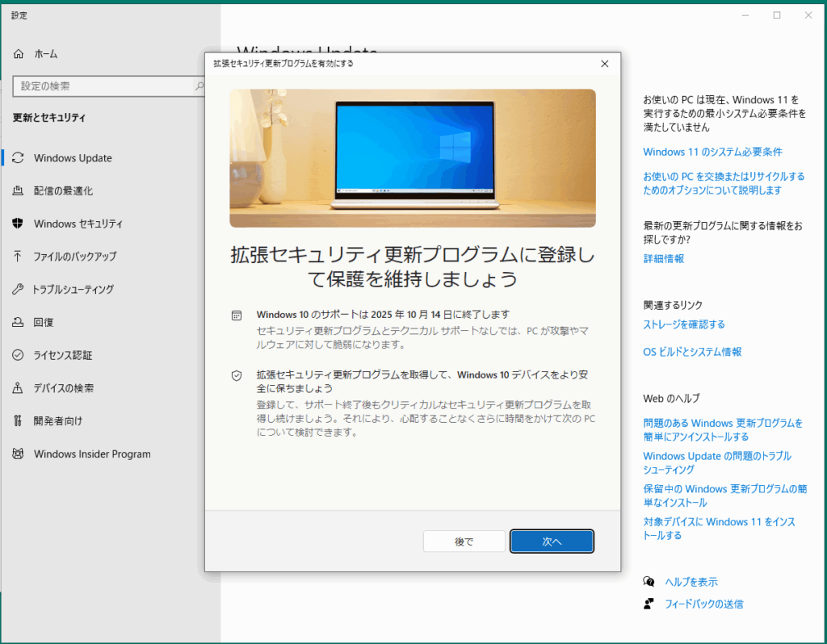Click the 回復 recovery icon
827x644 pixels.
tap(18, 322)
